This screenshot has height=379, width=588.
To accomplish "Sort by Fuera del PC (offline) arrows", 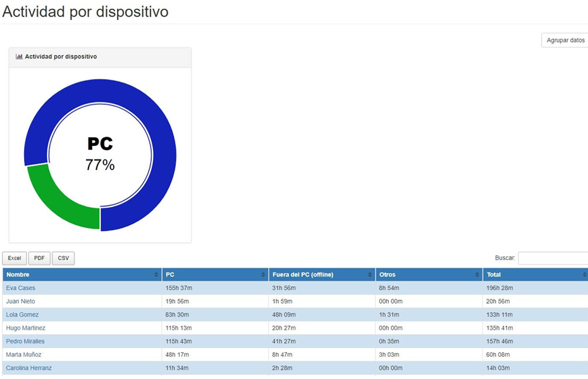I will click(370, 275).
